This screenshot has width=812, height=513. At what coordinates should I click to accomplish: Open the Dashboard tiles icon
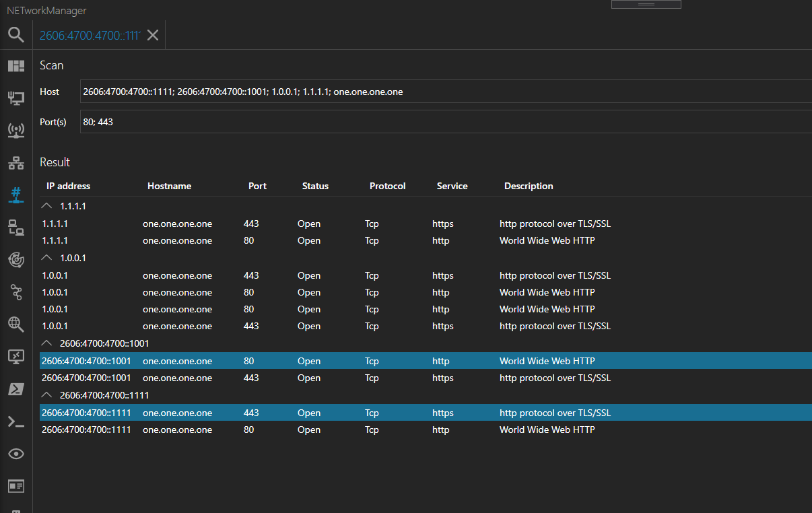(16, 66)
